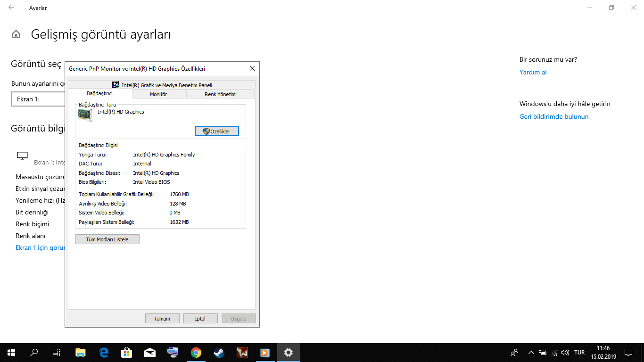Screen dimensions: 644x362
Task: Open Intel Grafik ve Medya Denetim Paneli tab
Action: [162, 85]
